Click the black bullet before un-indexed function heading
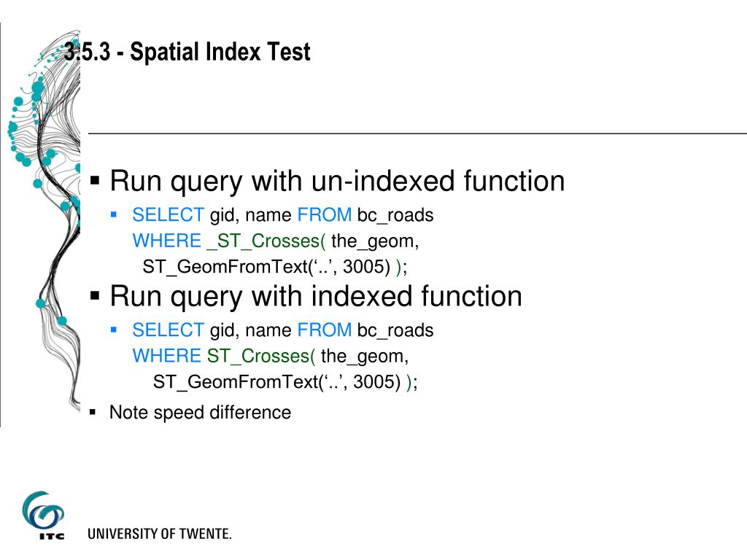The image size is (747, 560). click(x=95, y=181)
